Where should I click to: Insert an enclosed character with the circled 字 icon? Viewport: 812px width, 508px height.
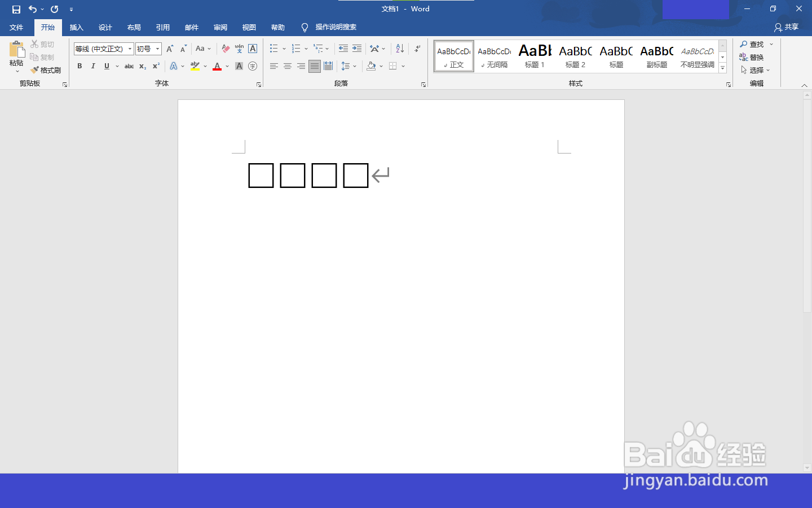click(x=253, y=66)
